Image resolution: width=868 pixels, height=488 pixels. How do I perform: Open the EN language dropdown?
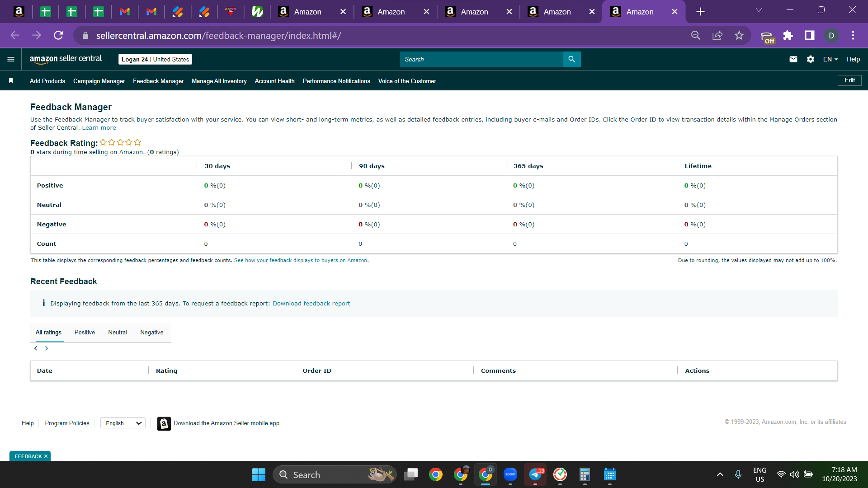pyautogui.click(x=830, y=59)
